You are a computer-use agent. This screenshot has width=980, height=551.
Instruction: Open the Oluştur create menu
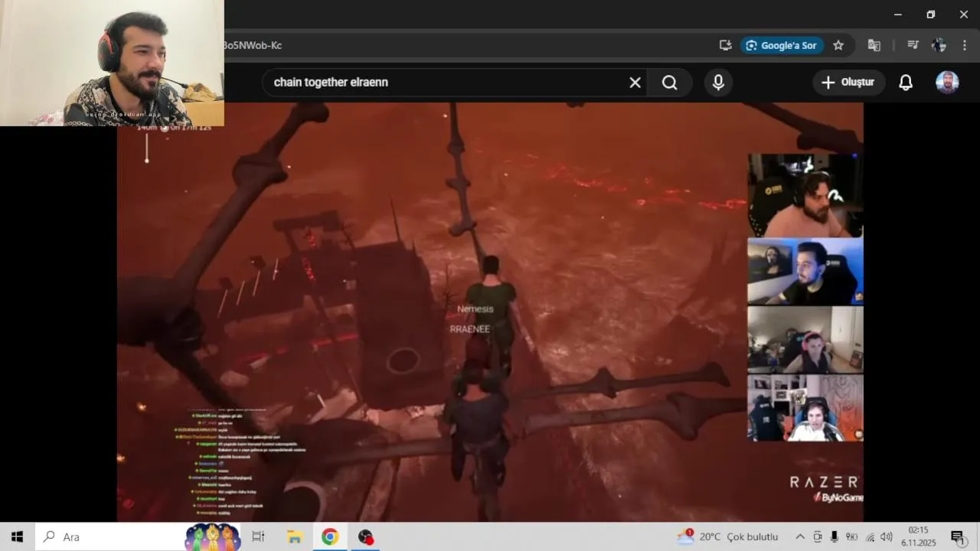click(x=848, y=83)
